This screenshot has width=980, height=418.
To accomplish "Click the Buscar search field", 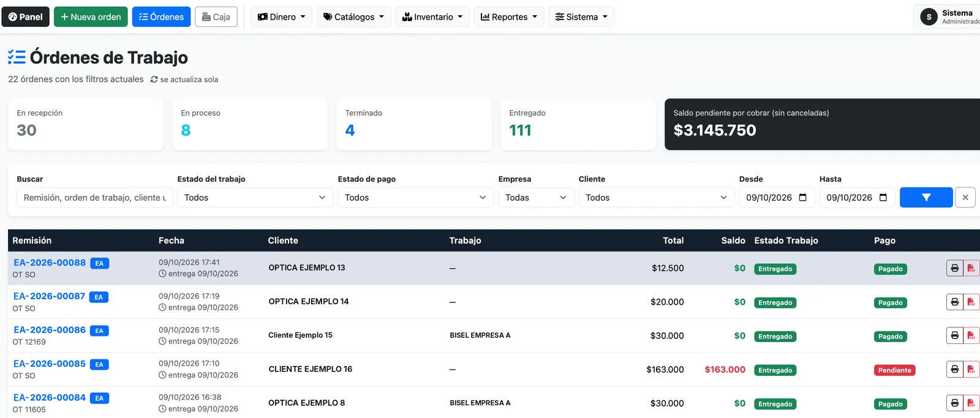I will click(x=95, y=197).
